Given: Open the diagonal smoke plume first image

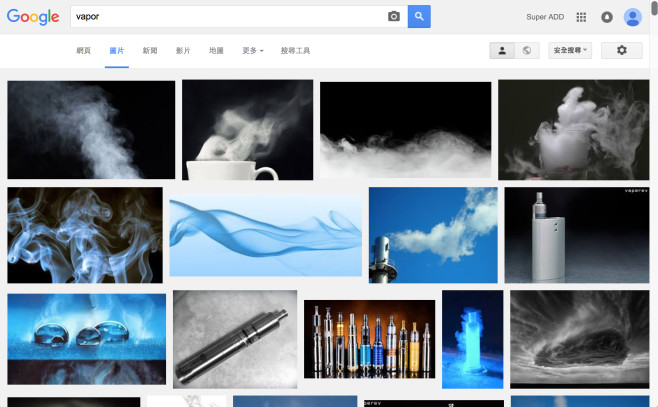Looking at the screenshot, I should click(91, 130).
